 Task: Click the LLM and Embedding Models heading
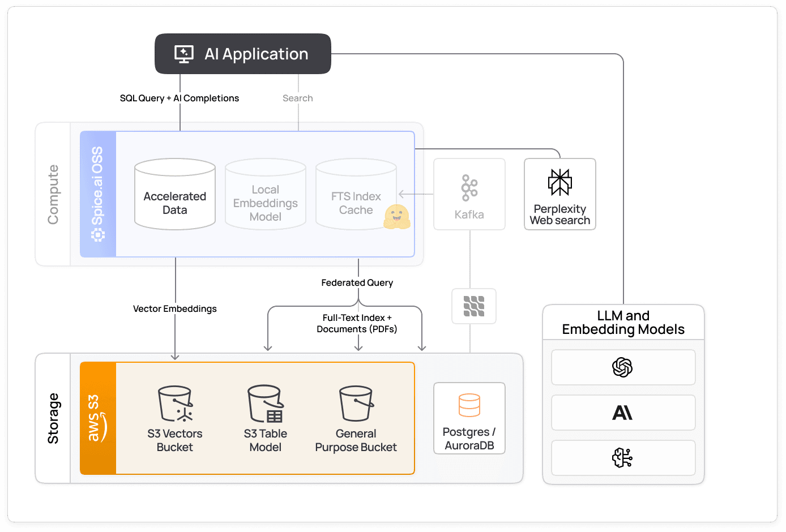(x=623, y=323)
